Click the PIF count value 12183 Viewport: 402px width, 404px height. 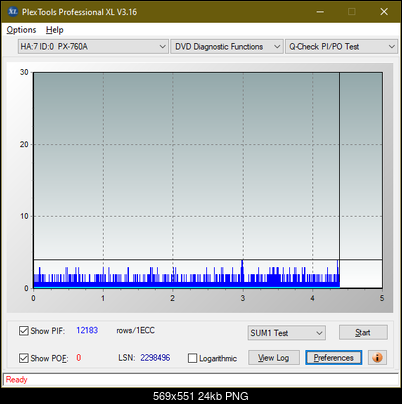[87, 330]
